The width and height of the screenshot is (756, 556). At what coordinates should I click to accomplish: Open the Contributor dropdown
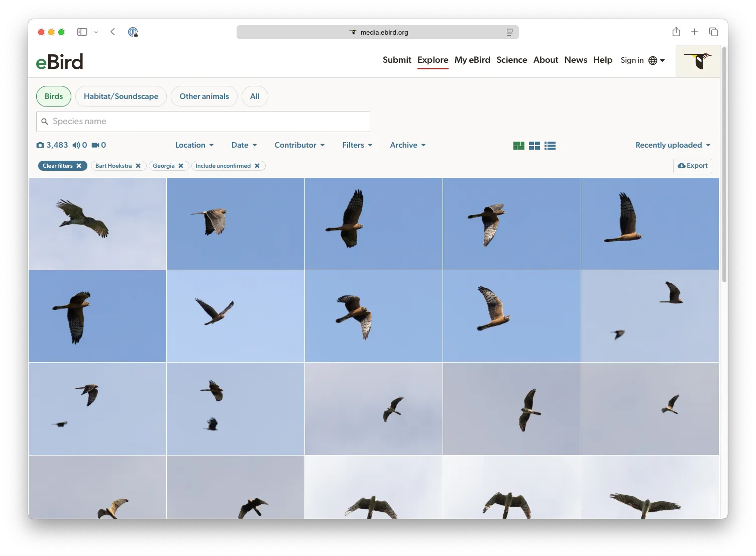tap(299, 145)
